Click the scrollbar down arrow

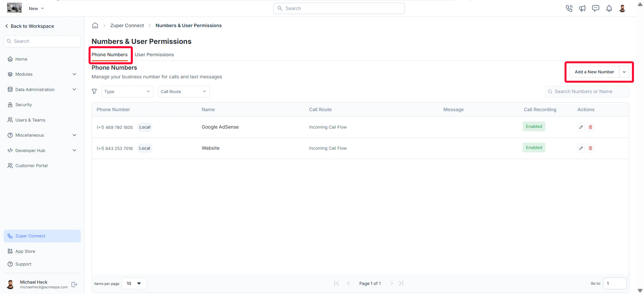[640, 291]
